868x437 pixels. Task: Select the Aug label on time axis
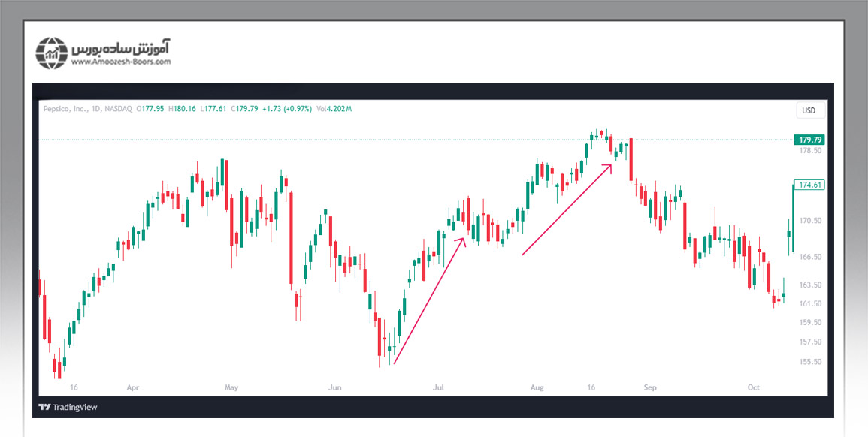tap(537, 388)
